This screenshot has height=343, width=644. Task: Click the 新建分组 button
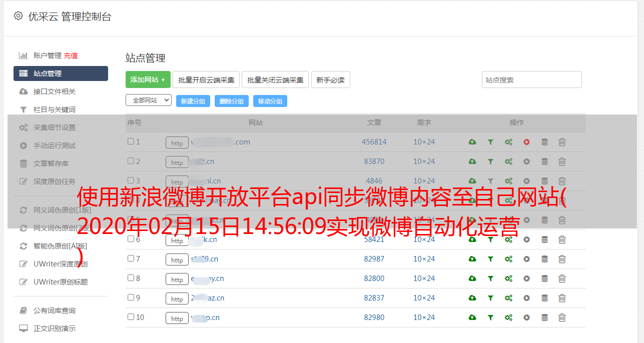(193, 101)
